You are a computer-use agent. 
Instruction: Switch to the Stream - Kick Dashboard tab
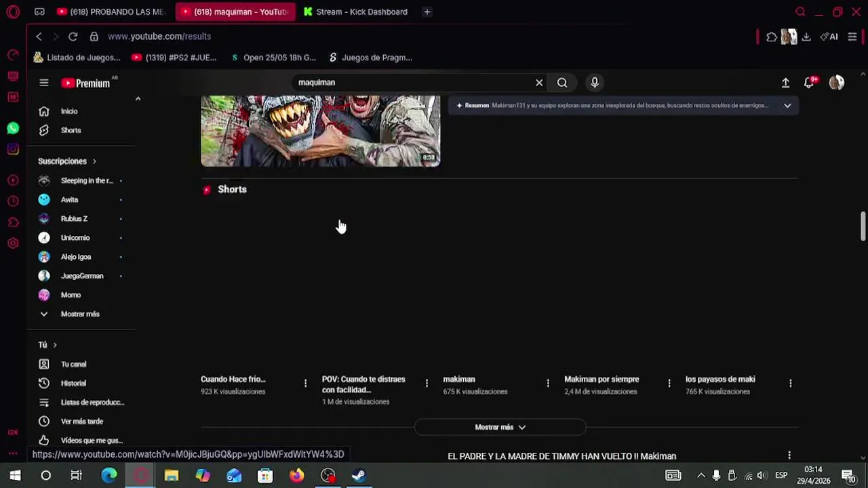(355, 12)
